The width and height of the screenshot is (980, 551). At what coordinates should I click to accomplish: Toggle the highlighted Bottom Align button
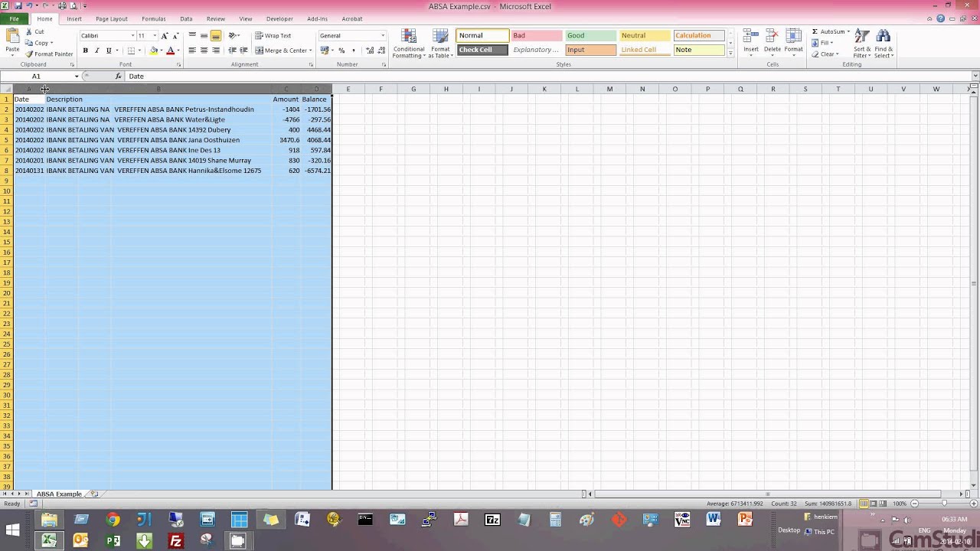point(216,36)
